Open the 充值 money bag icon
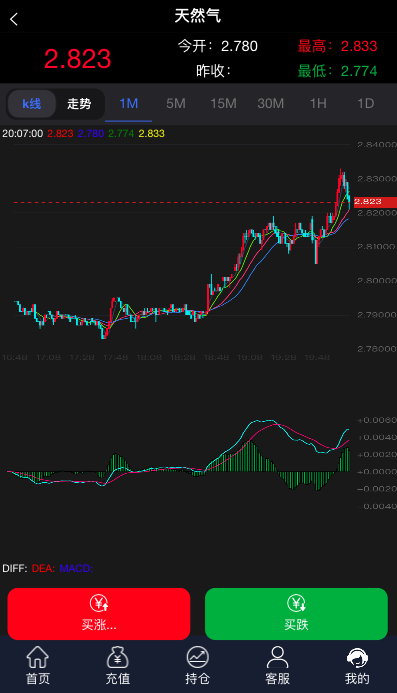This screenshot has height=693, width=397. click(x=118, y=657)
